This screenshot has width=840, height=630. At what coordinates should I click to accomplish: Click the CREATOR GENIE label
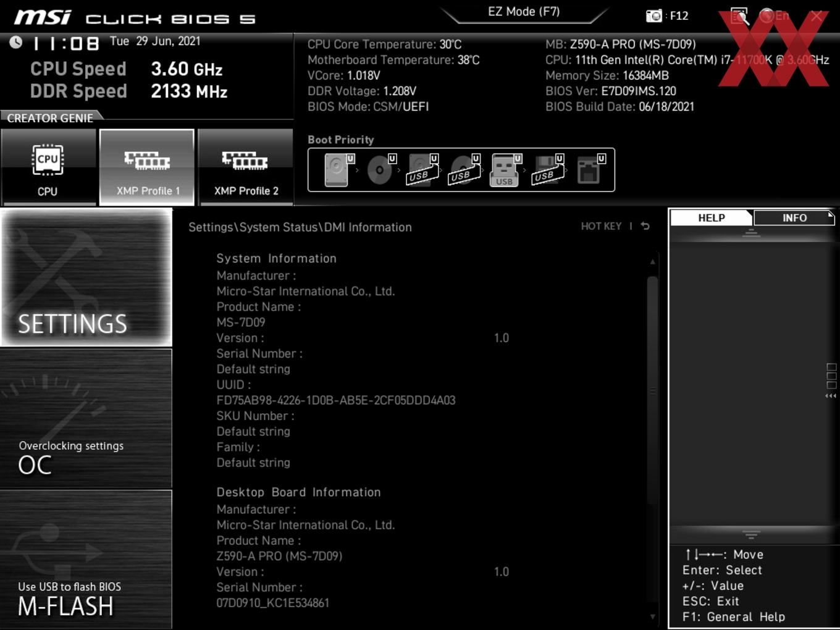pyautogui.click(x=50, y=117)
